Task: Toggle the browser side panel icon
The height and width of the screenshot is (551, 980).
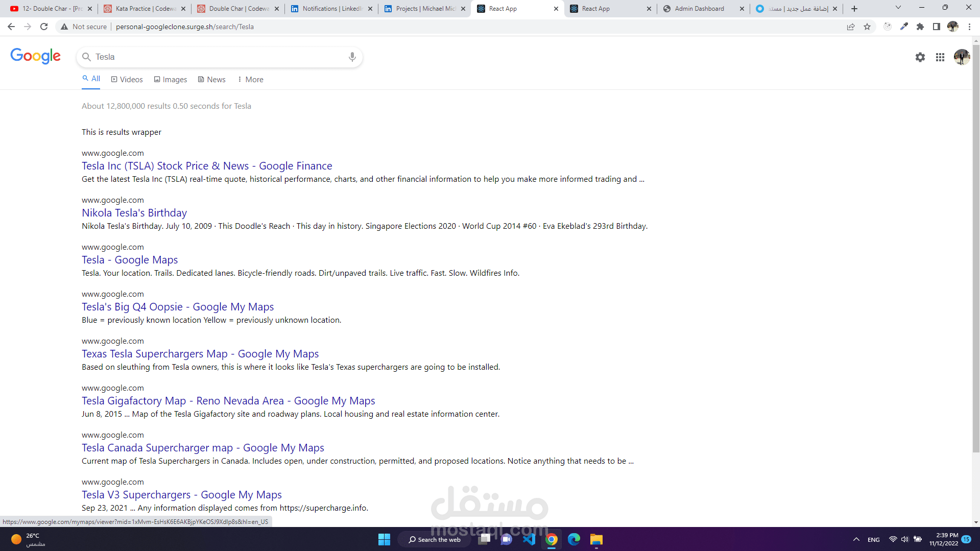Action: (x=937, y=27)
